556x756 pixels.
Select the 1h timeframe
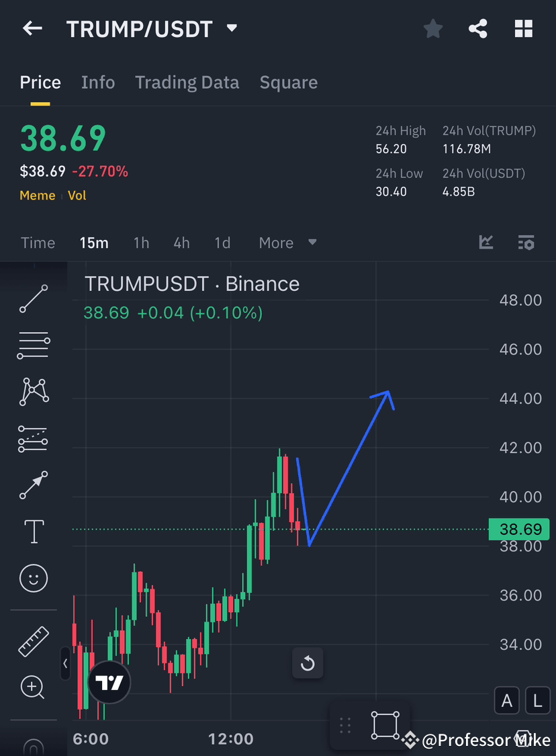[141, 243]
